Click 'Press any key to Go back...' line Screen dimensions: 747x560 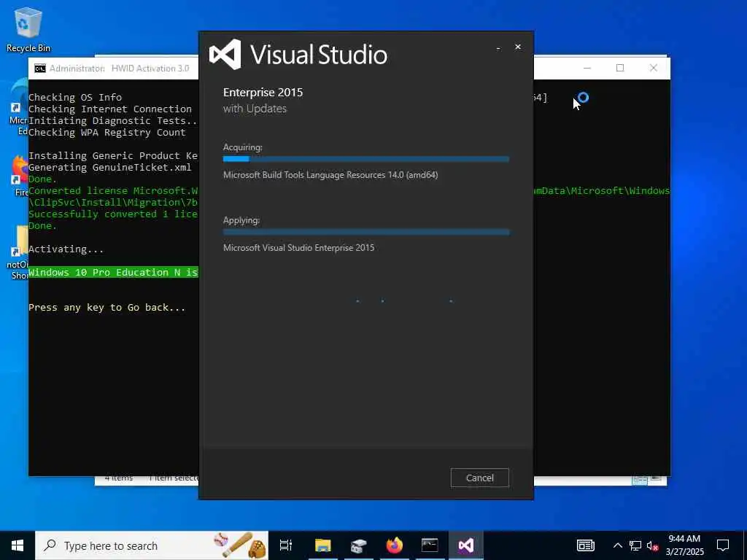(107, 308)
